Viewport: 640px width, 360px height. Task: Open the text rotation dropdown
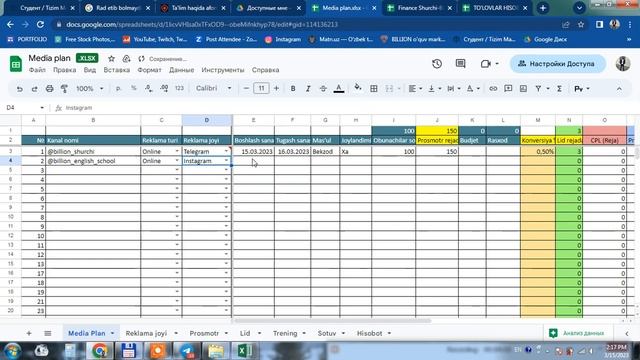(473, 89)
